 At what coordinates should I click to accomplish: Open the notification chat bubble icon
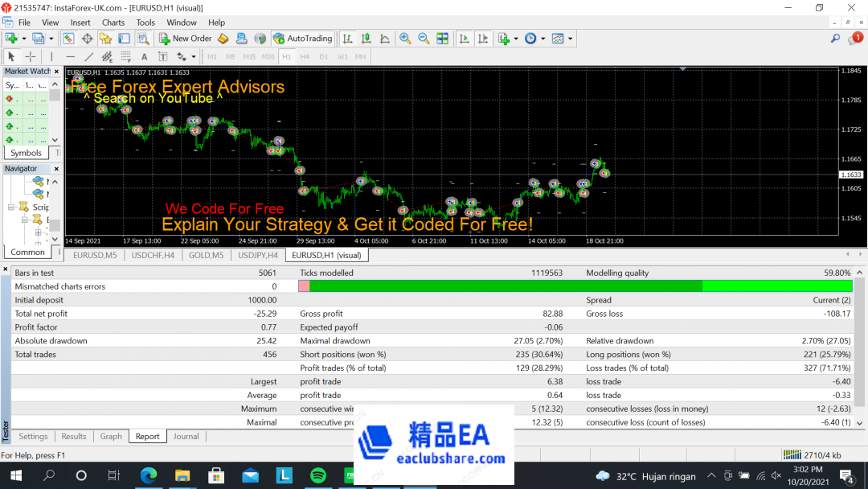tap(854, 39)
